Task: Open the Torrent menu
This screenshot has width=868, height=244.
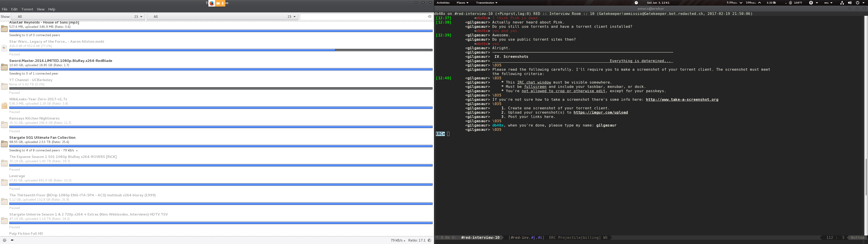Action: point(27,9)
